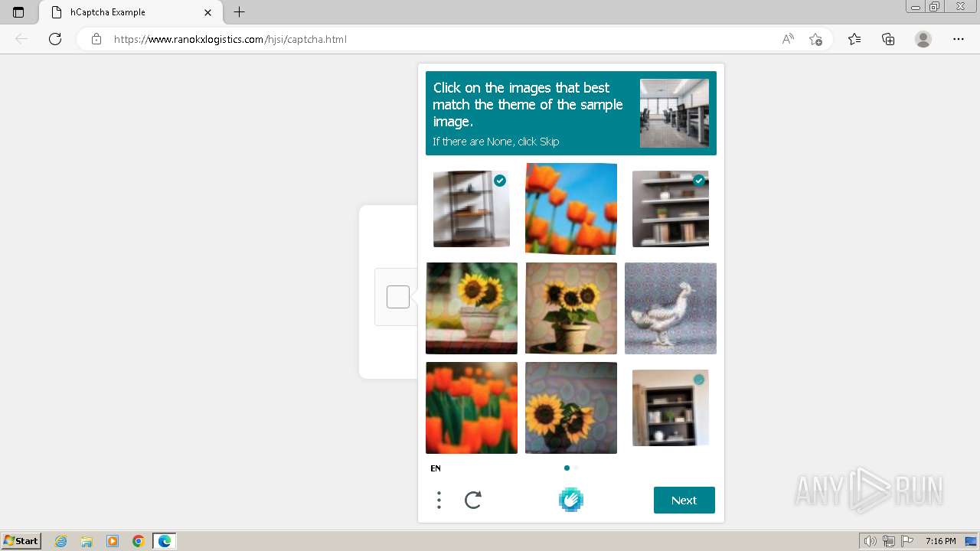The image size is (980, 551).
Task: Refresh the captcha challenge
Action: (473, 500)
